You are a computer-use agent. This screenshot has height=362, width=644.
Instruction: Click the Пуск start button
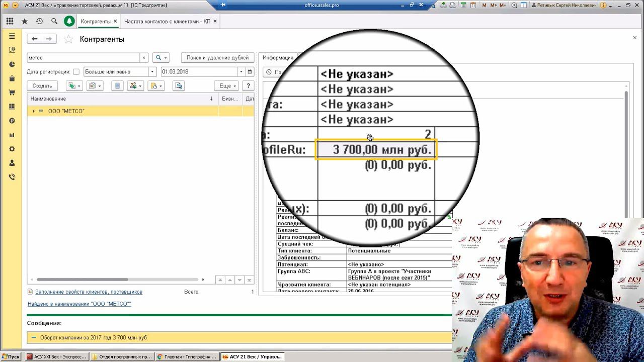[11, 356]
